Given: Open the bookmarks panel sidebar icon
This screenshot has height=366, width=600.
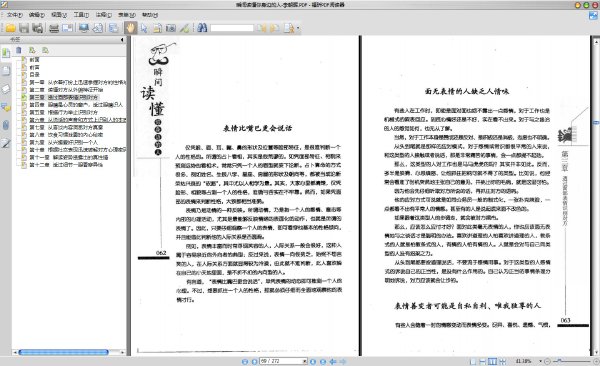Looking at the screenshot, I should click(6, 53).
